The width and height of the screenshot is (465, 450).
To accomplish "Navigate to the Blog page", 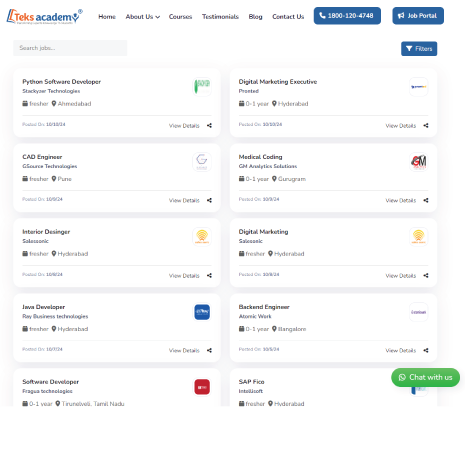I will [255, 16].
